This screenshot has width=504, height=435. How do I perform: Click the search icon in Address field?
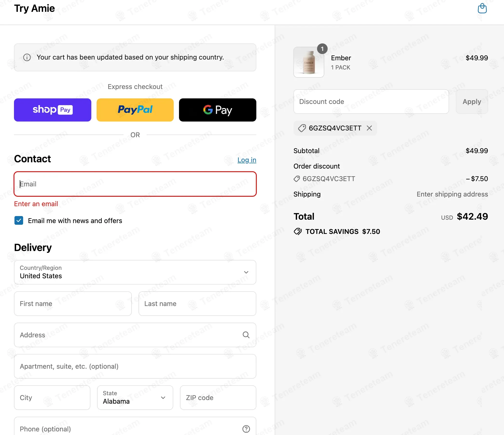pos(246,335)
